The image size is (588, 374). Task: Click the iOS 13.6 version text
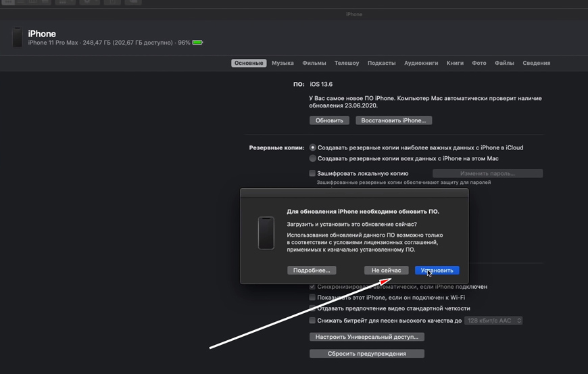[321, 84]
